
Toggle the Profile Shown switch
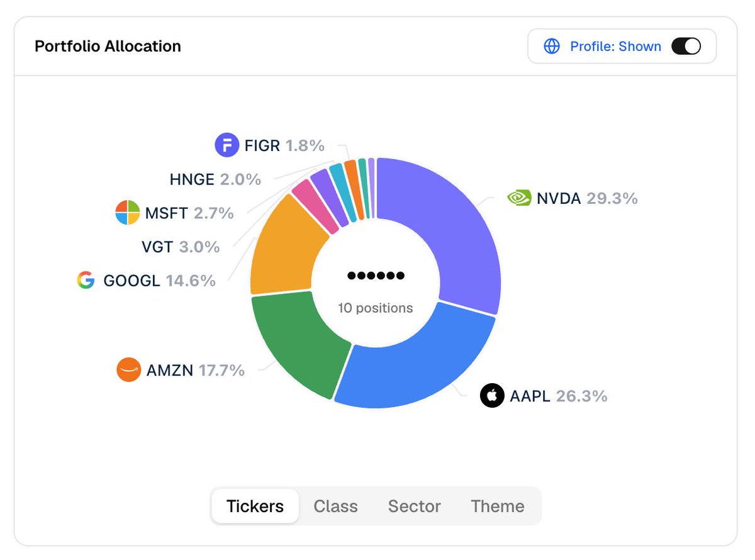point(686,47)
